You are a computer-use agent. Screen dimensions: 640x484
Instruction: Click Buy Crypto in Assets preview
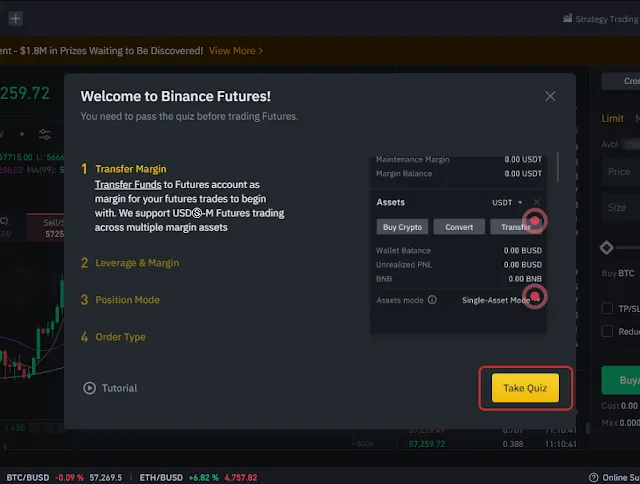(x=402, y=227)
